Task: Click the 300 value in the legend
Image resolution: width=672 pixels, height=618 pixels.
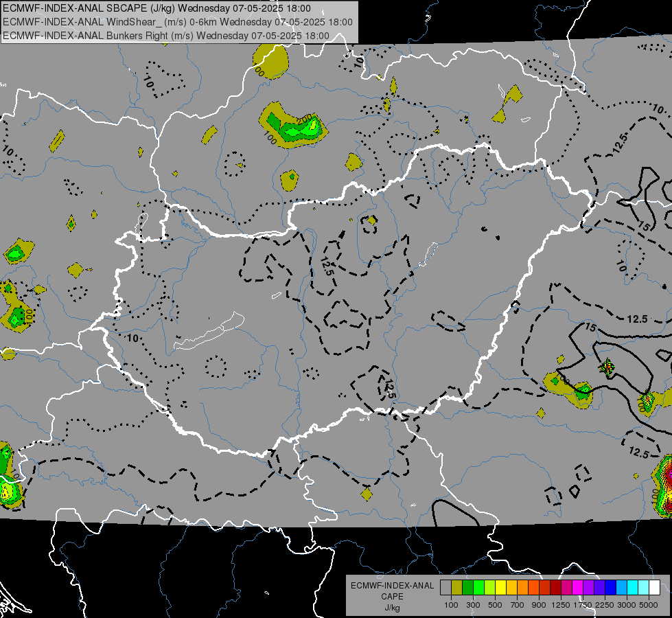Action: [473, 605]
